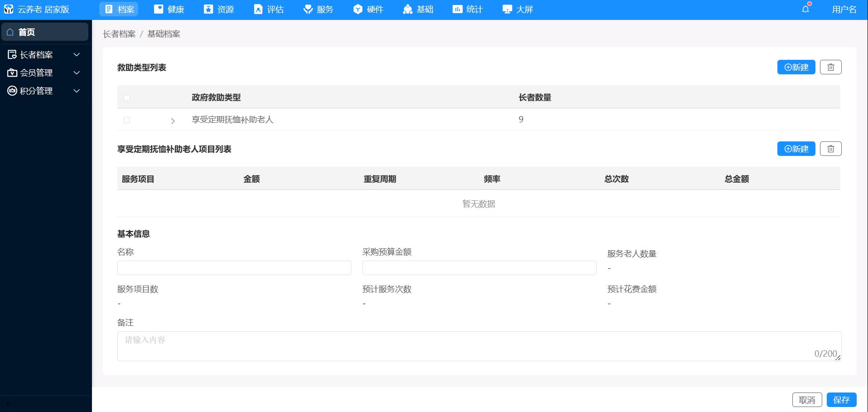The width and height of the screenshot is (868, 412).
Task: Check the box for 享受定期抚恤补助老人 row
Action: click(x=127, y=120)
